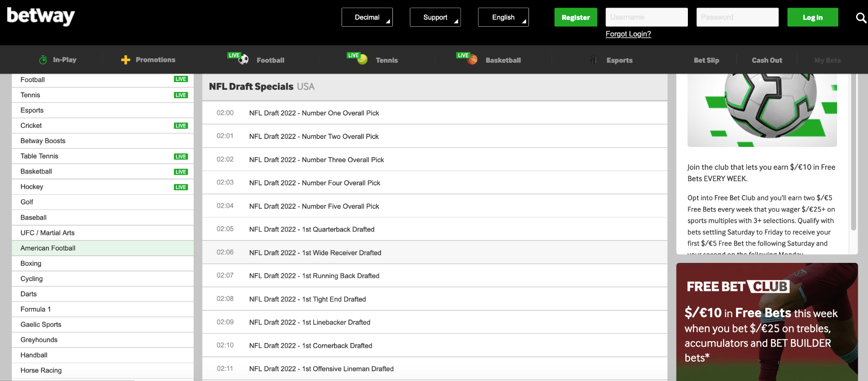Open the Promotions nav tab
Image resolution: width=868 pixels, height=381 pixels.
pyautogui.click(x=155, y=60)
